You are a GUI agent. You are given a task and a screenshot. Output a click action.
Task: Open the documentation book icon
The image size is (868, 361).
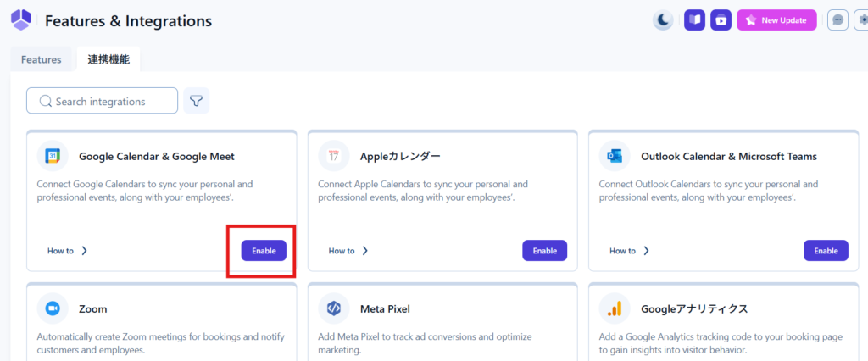tap(695, 20)
